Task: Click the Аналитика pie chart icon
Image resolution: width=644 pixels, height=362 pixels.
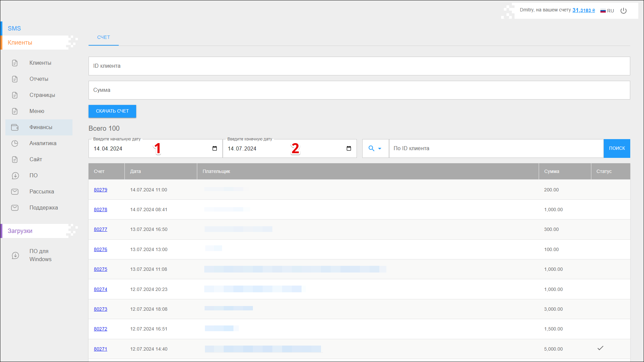Action: click(15, 143)
